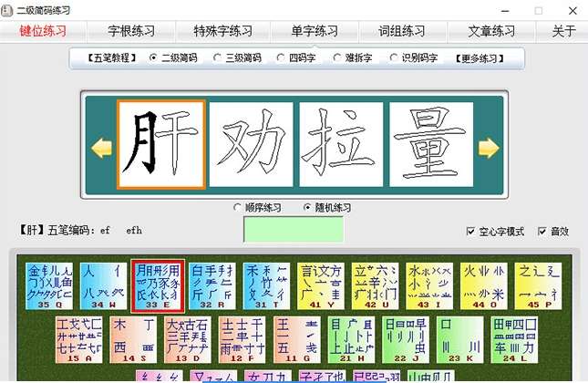Viewport: 588px width, 383px height.
Task: Click the 【更多练习】 button
Action: pos(478,57)
